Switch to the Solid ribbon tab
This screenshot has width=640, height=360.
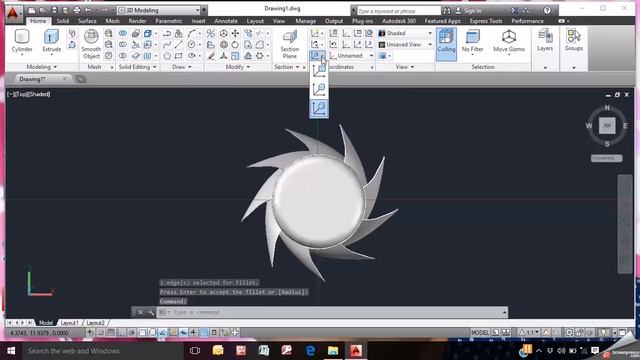point(62,21)
